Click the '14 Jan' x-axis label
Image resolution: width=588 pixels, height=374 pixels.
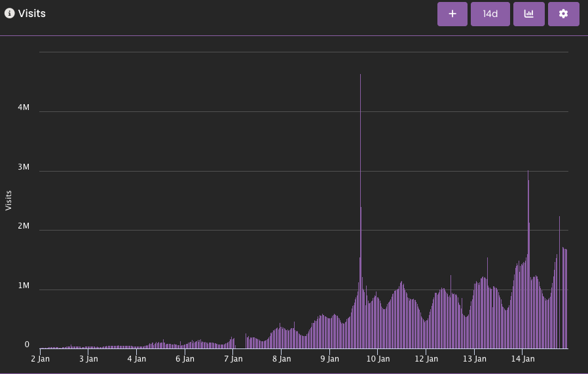point(523,359)
